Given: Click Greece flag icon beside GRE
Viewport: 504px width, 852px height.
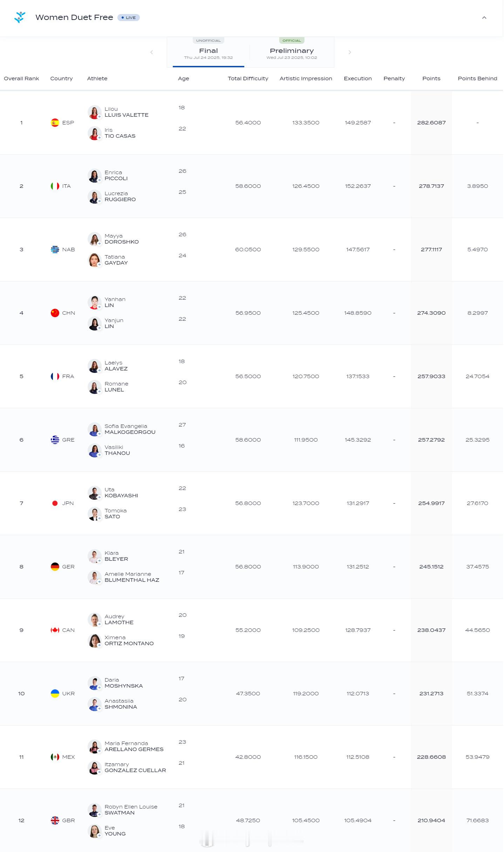Looking at the screenshot, I should [x=55, y=440].
